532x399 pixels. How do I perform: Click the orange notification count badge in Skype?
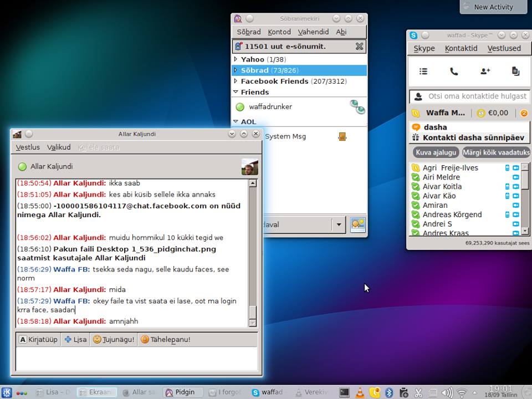click(524, 113)
